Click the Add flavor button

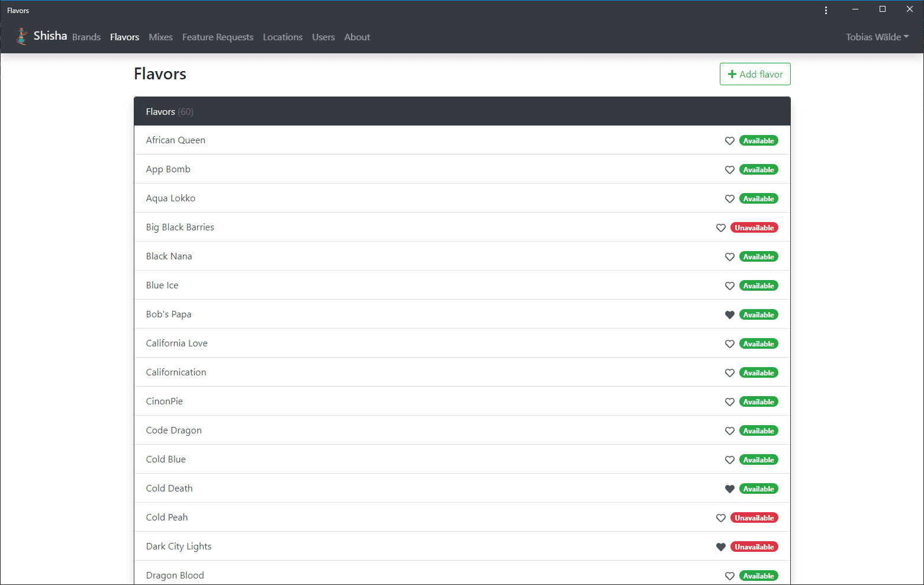pos(755,74)
